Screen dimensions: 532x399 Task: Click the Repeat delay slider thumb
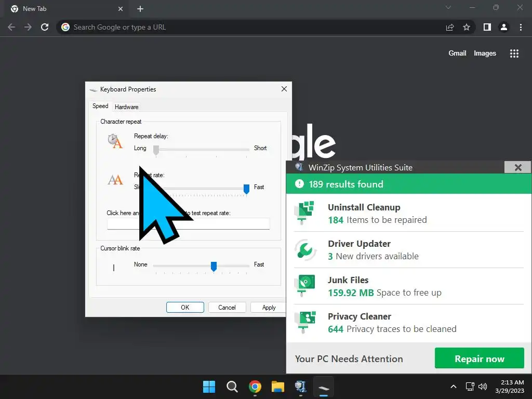pyautogui.click(x=156, y=150)
